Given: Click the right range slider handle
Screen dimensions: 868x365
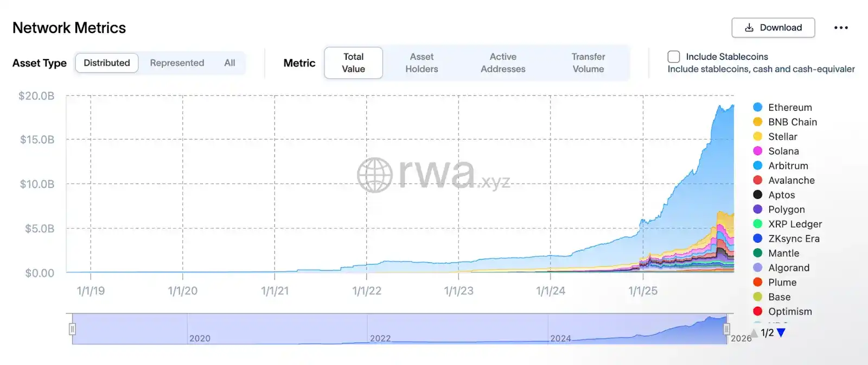Looking at the screenshot, I should [x=726, y=329].
